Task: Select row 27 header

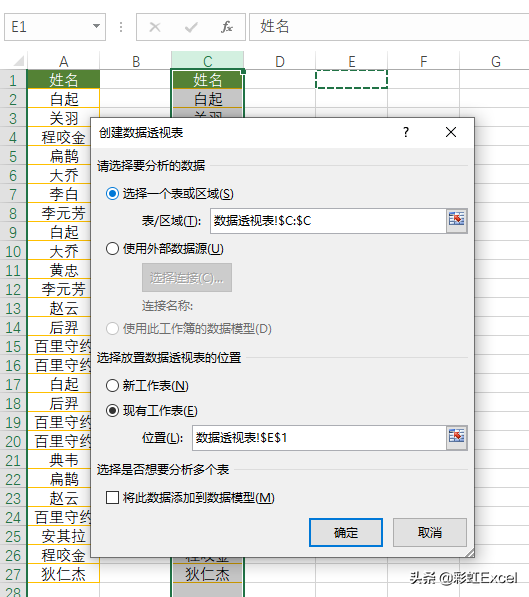Action: click(x=13, y=574)
